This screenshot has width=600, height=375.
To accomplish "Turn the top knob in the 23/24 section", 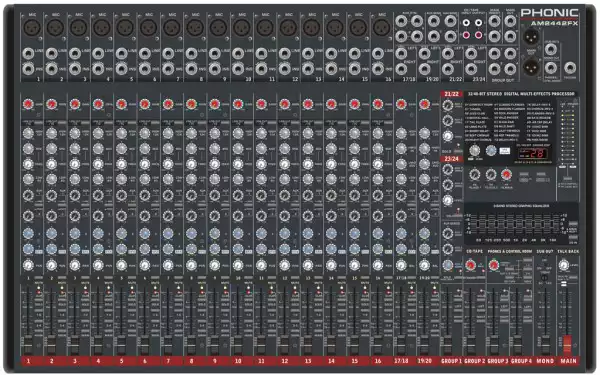I will pos(447,170).
